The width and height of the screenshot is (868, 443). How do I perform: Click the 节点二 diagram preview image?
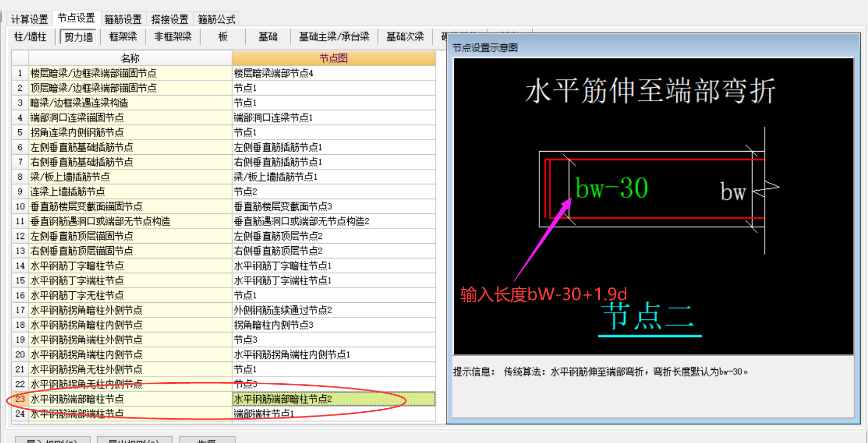point(653,206)
